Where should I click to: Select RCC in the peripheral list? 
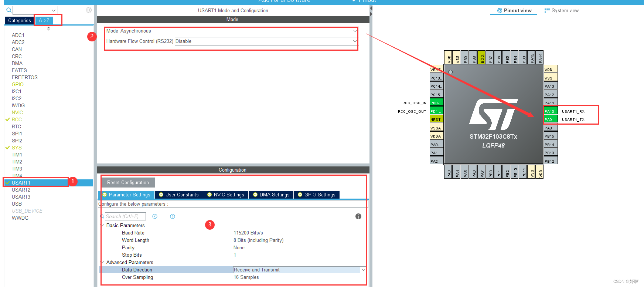point(17,119)
